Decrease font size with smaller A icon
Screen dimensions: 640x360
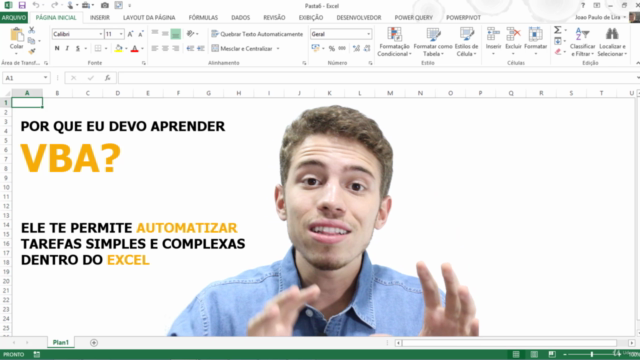pos(140,34)
